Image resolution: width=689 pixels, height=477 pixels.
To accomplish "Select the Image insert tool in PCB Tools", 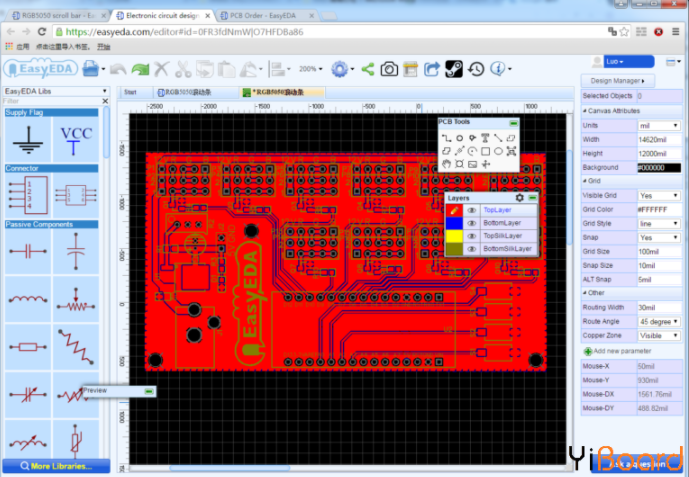I will click(x=472, y=164).
